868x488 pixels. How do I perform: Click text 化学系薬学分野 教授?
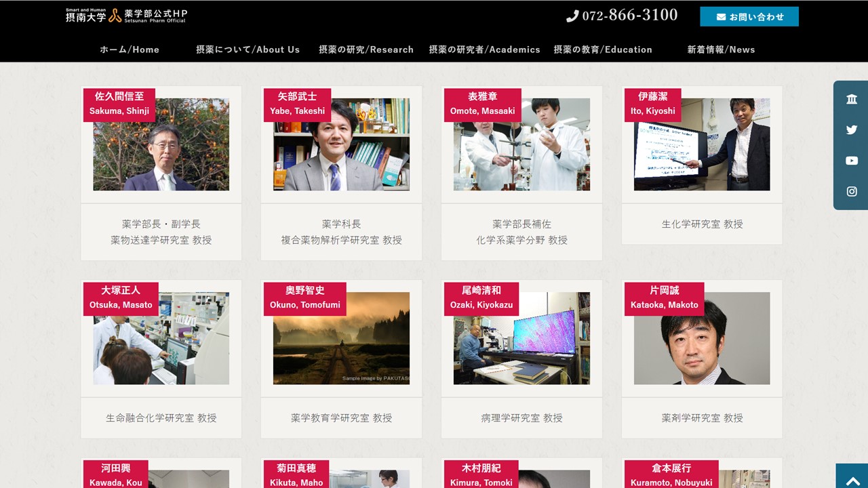point(522,240)
